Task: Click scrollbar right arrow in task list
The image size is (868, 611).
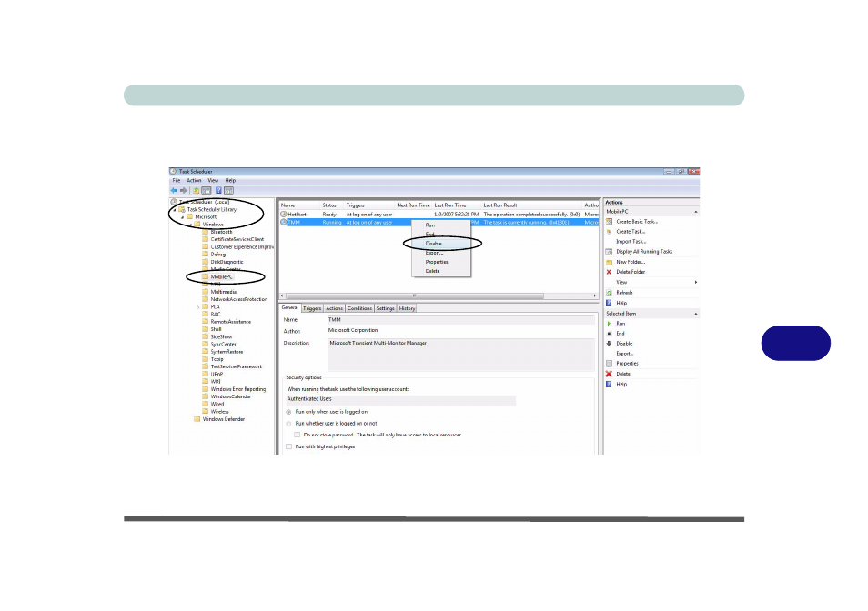Action: [x=595, y=295]
